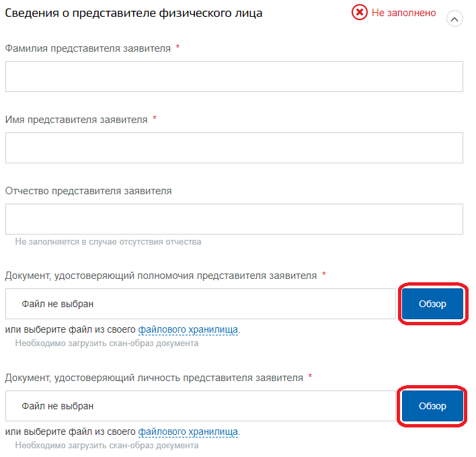The image size is (476, 457).
Task: Click the red cross status icon
Action: (x=360, y=13)
